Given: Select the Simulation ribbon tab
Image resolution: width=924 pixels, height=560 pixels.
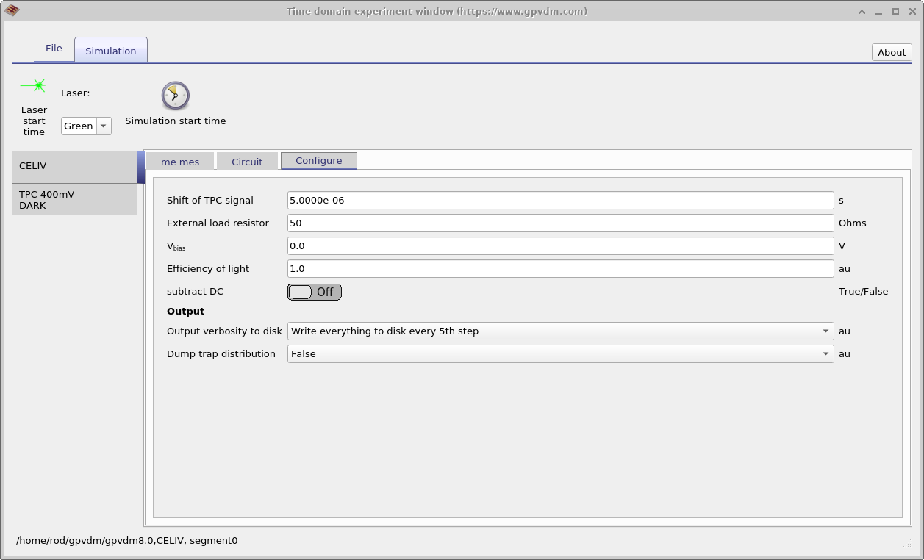Looking at the screenshot, I should 110,51.
